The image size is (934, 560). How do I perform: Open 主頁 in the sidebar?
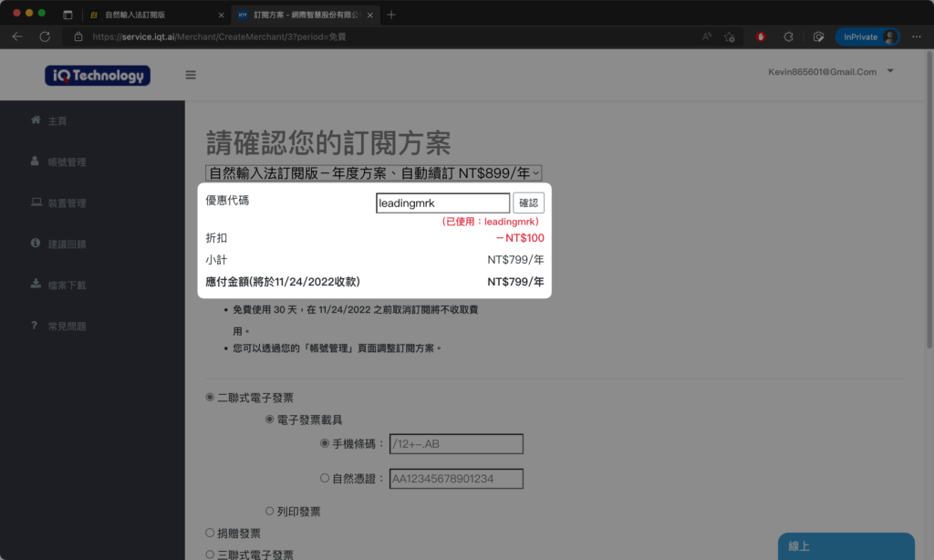click(57, 121)
